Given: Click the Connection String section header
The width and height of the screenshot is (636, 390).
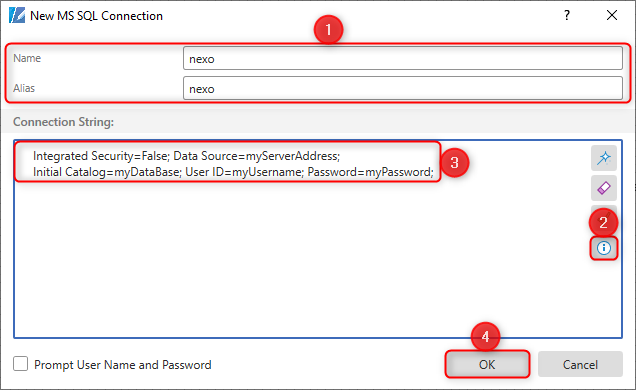Looking at the screenshot, I should click(63, 122).
